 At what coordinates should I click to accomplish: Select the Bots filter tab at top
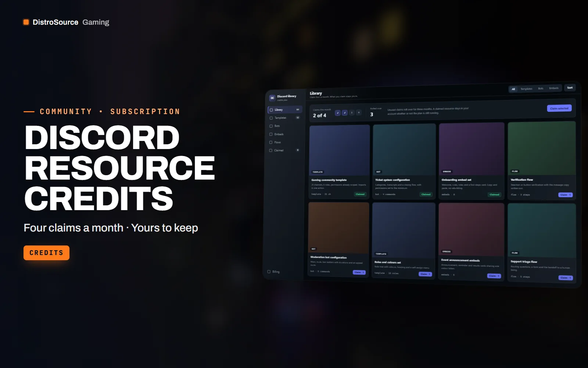[x=541, y=88]
